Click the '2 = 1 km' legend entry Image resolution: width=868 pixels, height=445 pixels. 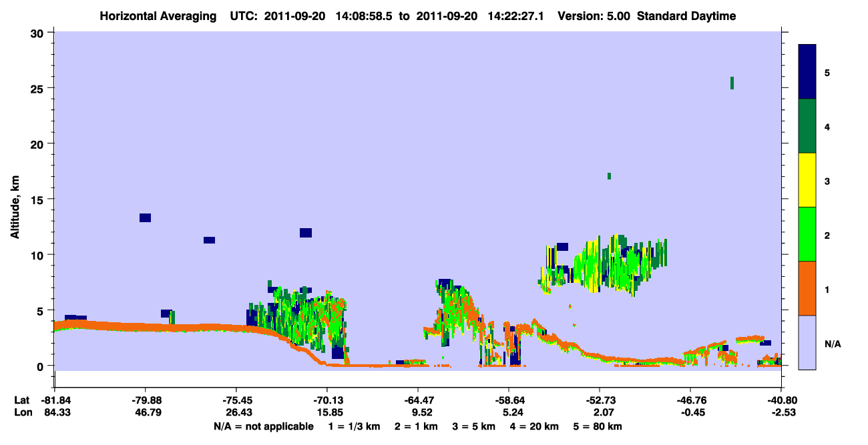tap(415, 426)
